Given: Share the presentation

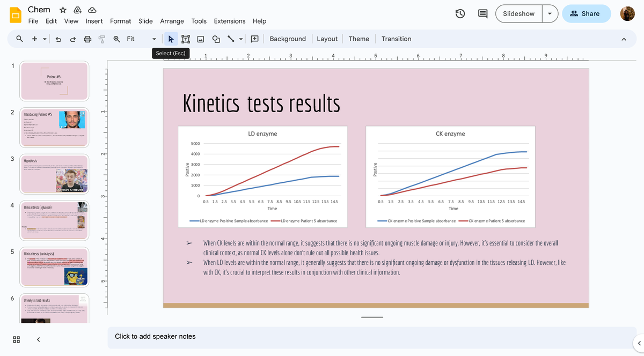Looking at the screenshot, I should pyautogui.click(x=586, y=14).
